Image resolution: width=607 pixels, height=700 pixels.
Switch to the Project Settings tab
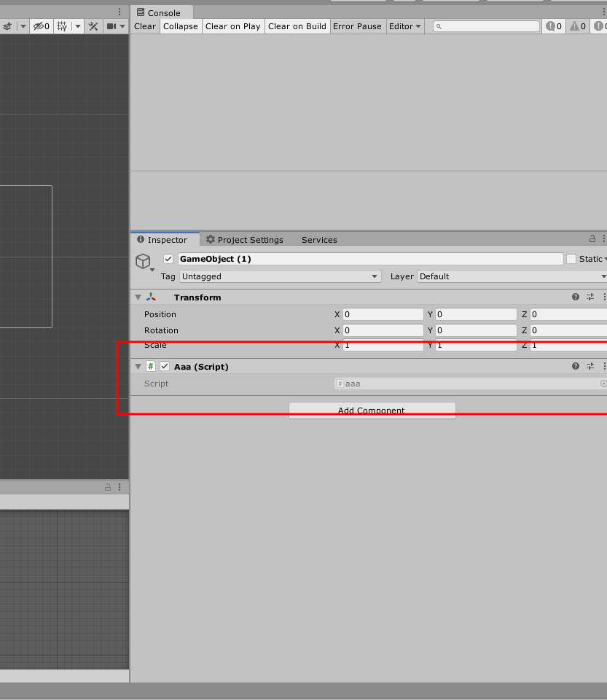point(244,240)
